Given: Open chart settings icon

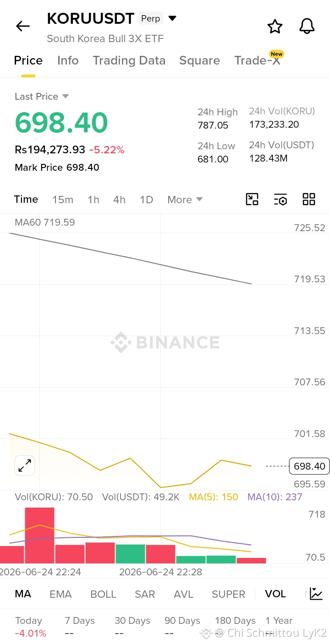Looking at the screenshot, I should tap(280, 199).
